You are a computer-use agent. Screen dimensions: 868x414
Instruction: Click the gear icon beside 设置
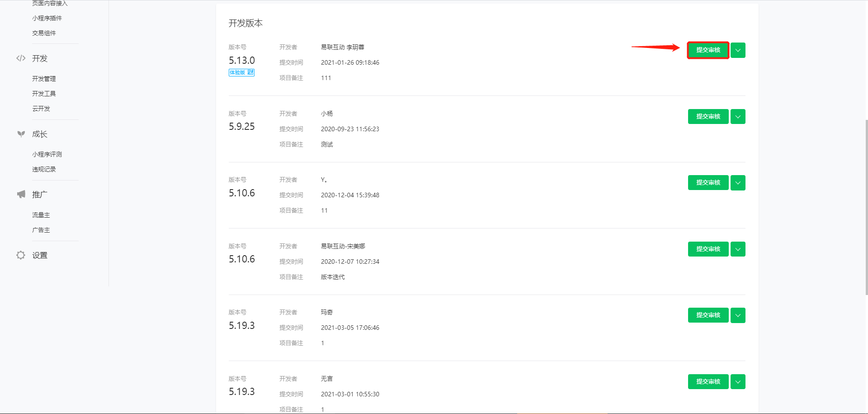click(21, 255)
